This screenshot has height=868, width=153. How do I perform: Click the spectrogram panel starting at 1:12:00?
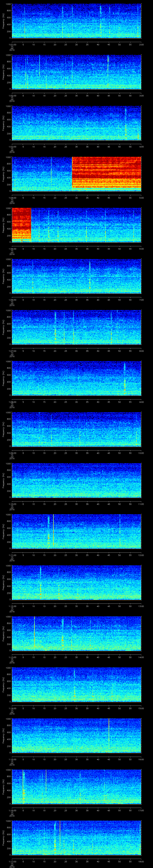(x=76, y=583)
